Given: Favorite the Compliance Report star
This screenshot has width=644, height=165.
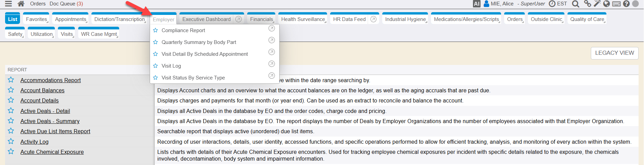Looking at the screenshot, I should tap(155, 30).
